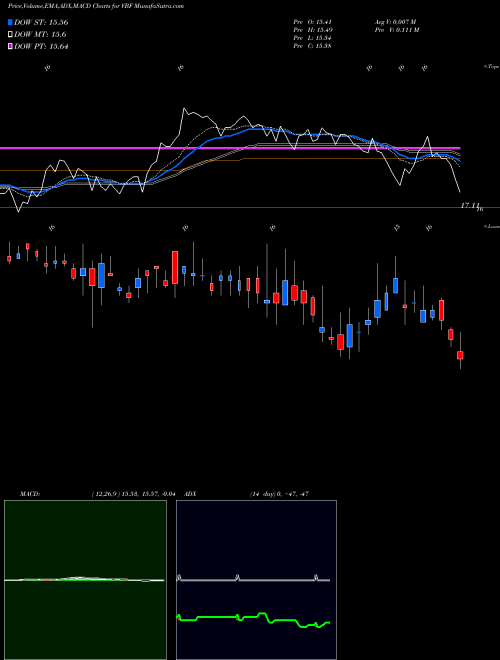Click the green line in ADX panel
The height and width of the screenshot is (660, 500).
[253, 618]
